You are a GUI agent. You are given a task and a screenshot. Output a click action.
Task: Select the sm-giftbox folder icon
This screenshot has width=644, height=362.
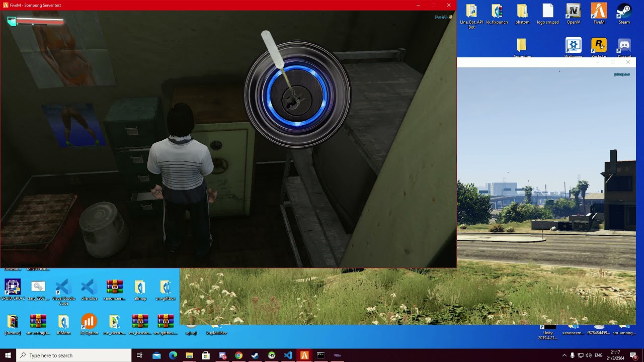click(x=166, y=290)
